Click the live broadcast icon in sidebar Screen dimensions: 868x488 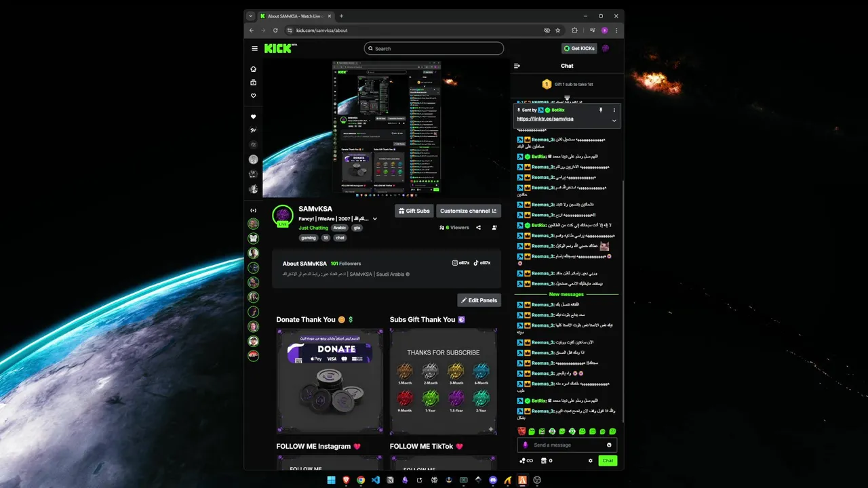tap(254, 210)
